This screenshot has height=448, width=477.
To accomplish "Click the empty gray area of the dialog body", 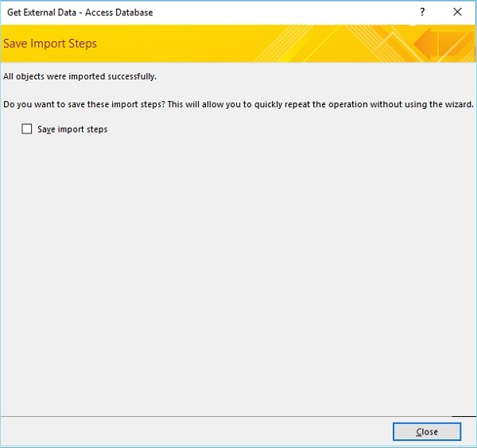I will coord(238,278).
